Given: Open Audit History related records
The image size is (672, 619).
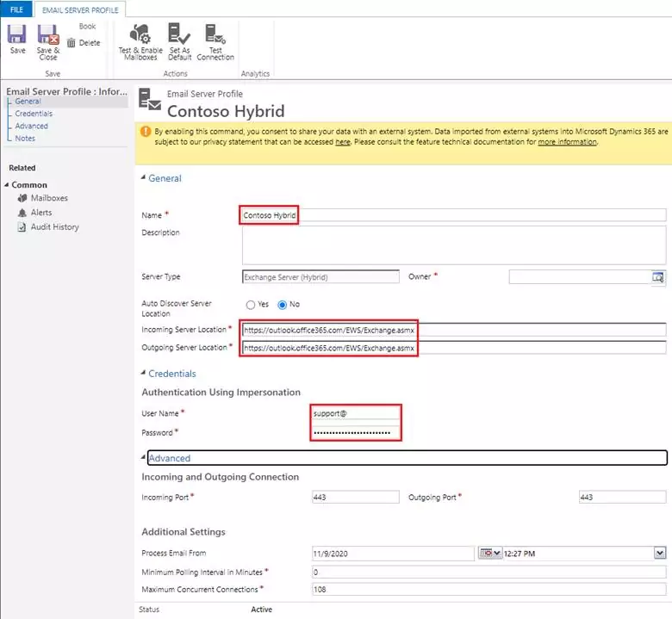Looking at the screenshot, I should (54, 227).
